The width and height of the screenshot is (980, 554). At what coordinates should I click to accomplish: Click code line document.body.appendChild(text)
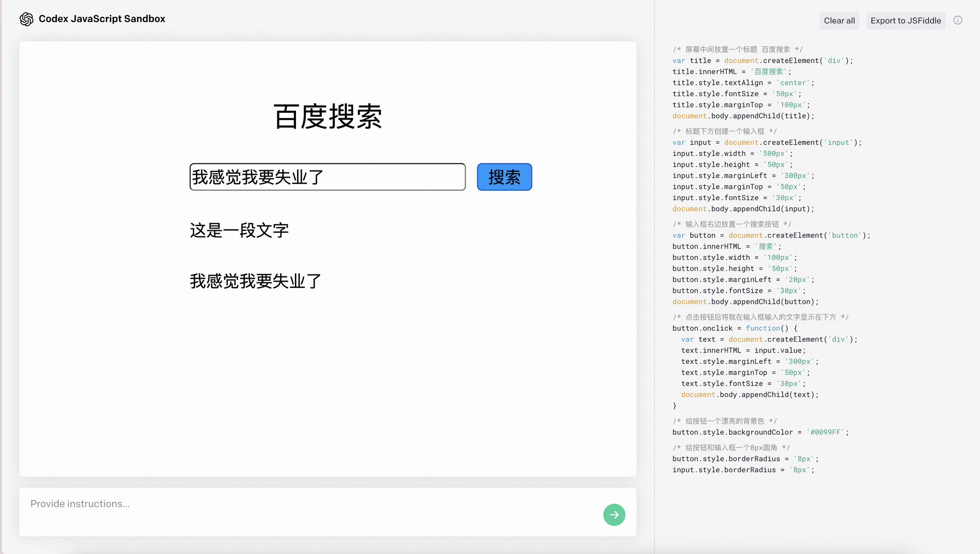click(x=750, y=395)
